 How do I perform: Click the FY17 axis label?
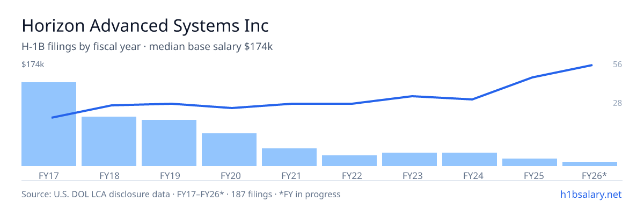coord(49,175)
